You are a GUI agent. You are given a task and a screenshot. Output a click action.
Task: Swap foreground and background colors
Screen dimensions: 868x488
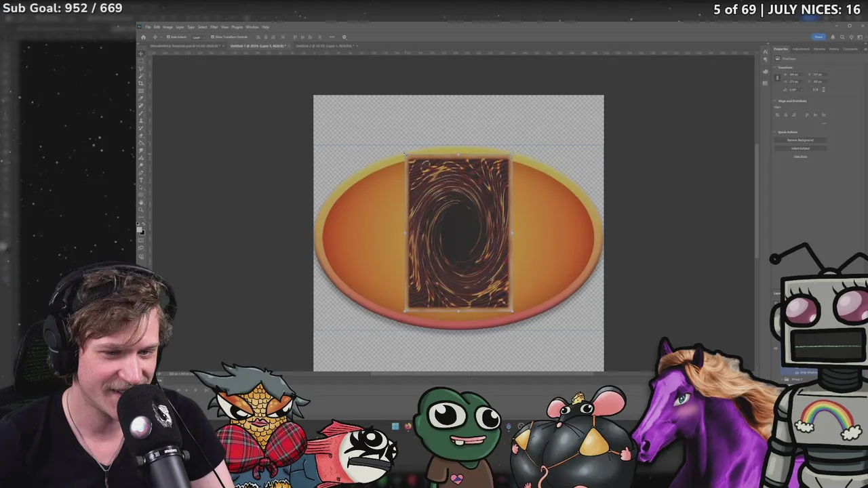tap(144, 224)
